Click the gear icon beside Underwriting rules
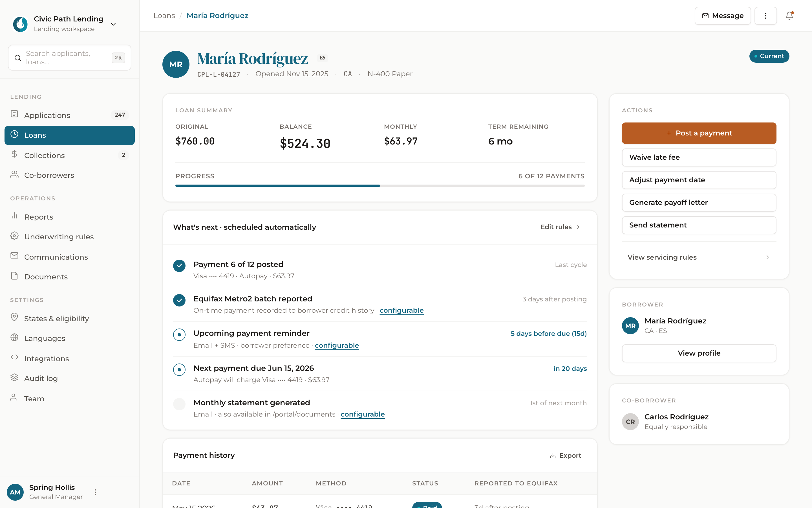The width and height of the screenshot is (812, 508). pos(14,236)
